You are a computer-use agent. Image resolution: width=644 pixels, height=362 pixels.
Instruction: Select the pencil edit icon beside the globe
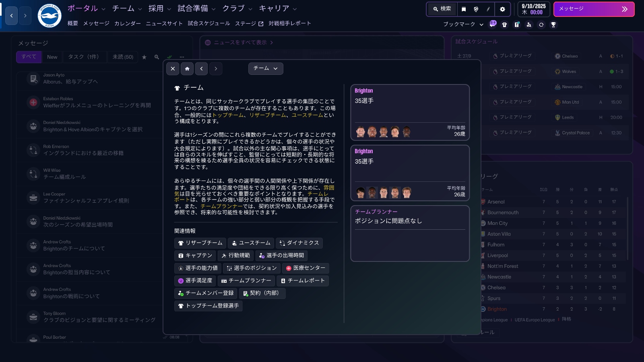coord(488,9)
